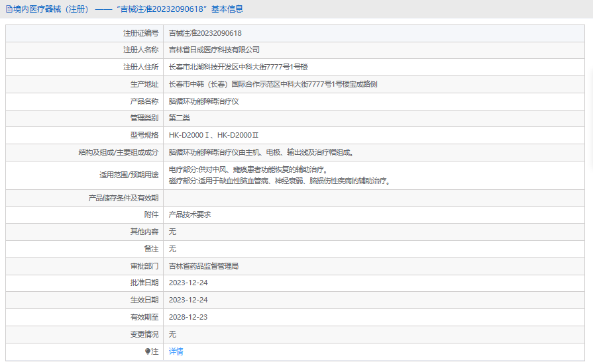Select 无 value in 备注 row

[x=172, y=250]
